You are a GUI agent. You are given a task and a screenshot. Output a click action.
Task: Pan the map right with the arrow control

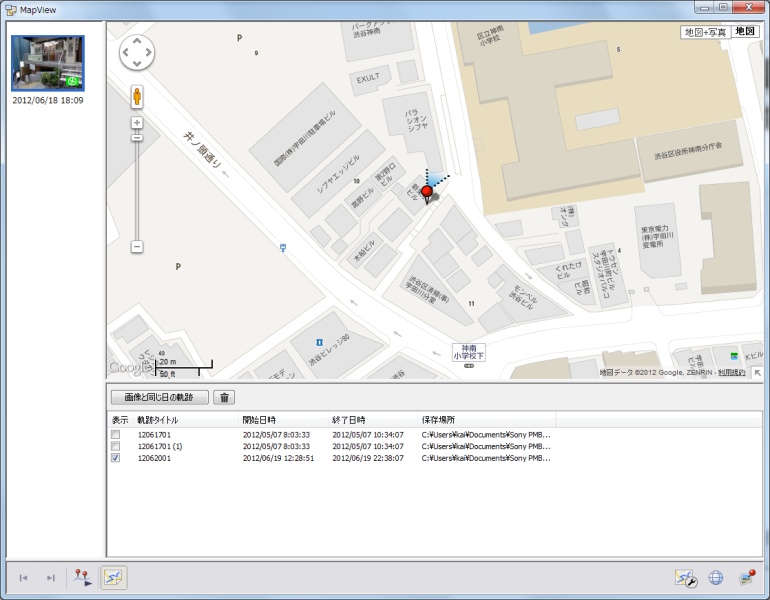click(148, 52)
